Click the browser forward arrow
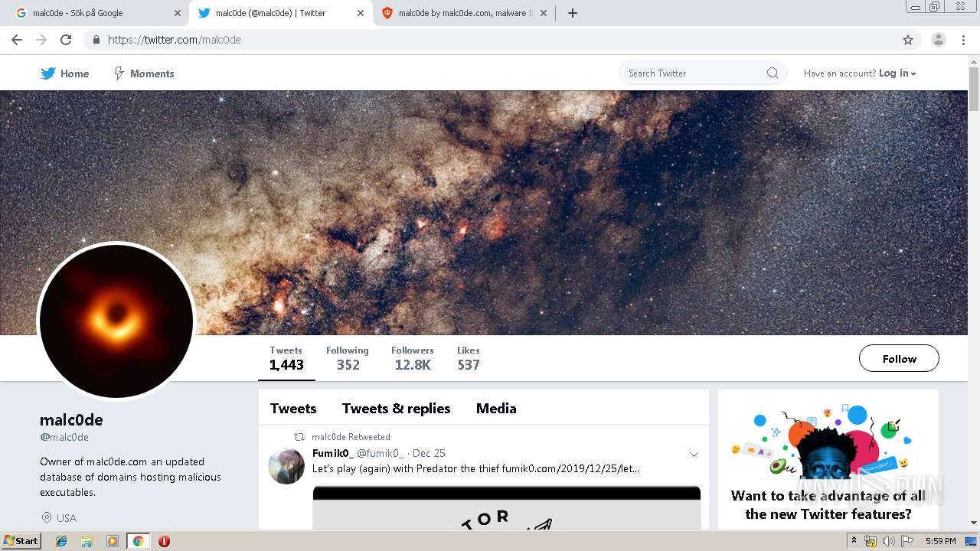Image resolution: width=980 pixels, height=551 pixels. click(41, 40)
